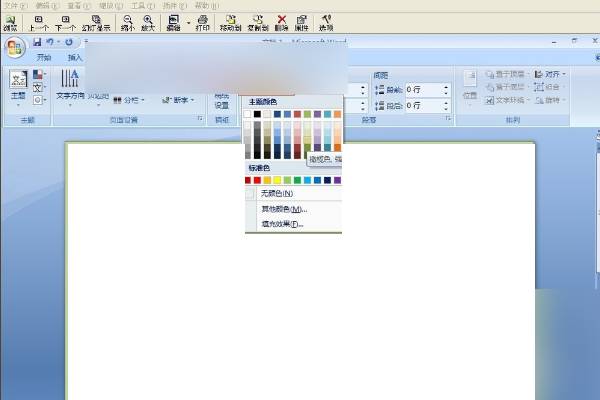Choose 其他颜色(M)... in color menu

293,209
